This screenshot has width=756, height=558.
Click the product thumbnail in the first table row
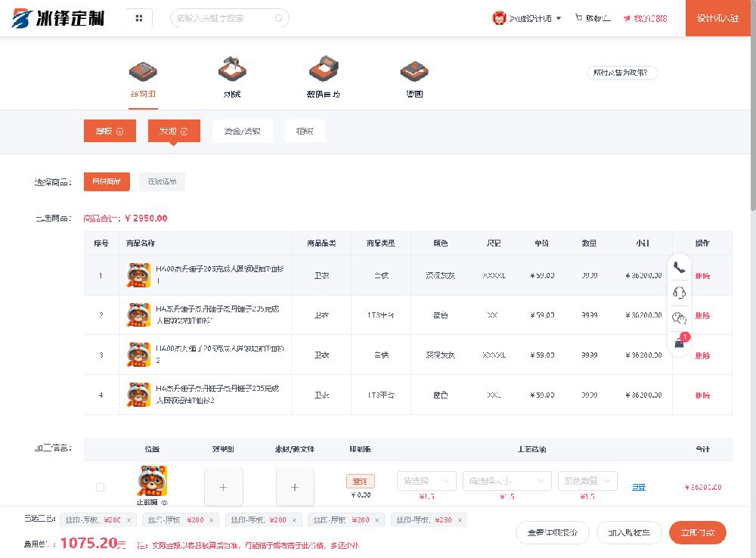pos(138,277)
